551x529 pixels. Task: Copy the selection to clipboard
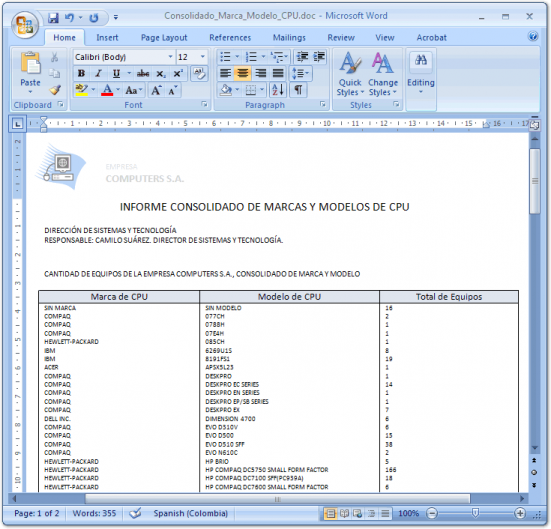(54, 73)
